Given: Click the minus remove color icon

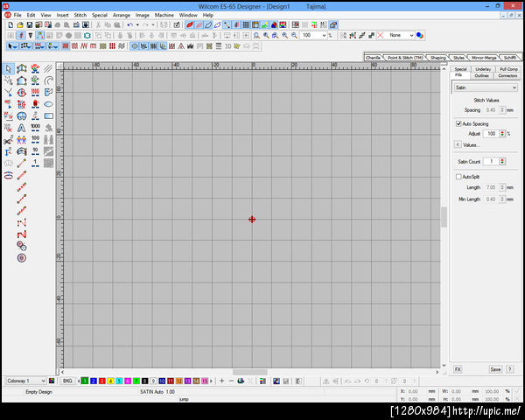Looking at the screenshot, I should (231, 381).
